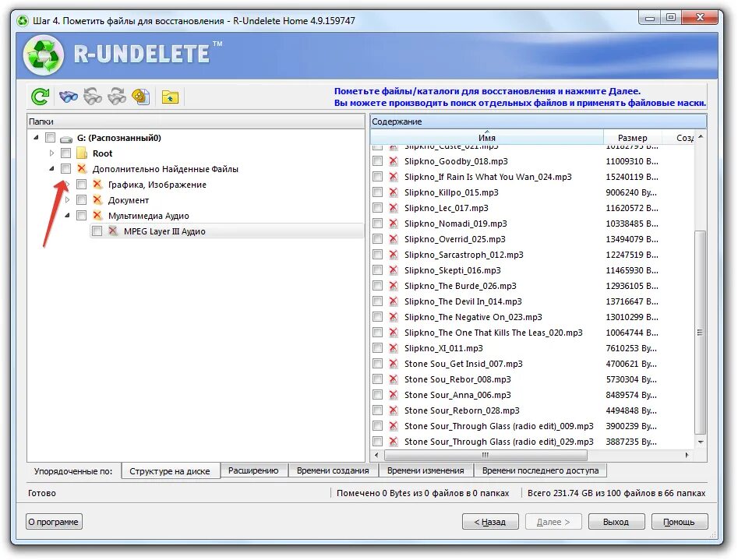Click file icon of Stone Sou_Get Insid_007.mp3
The width and height of the screenshot is (738, 560).
pos(393,363)
